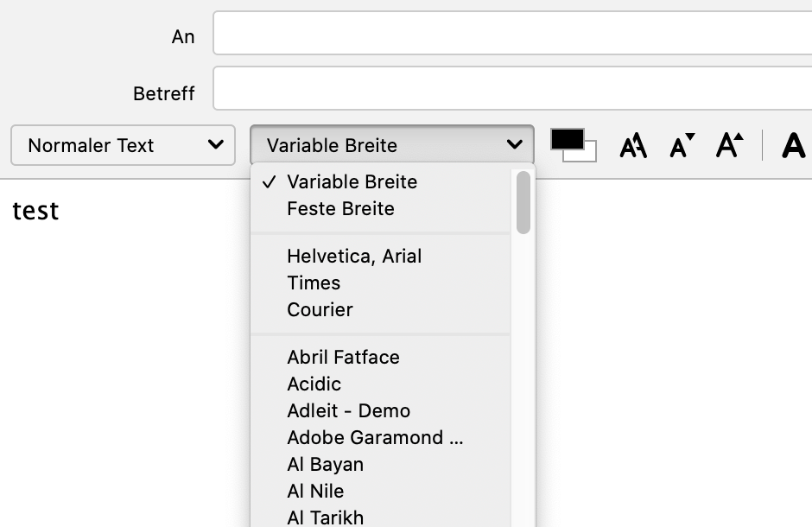The height and width of the screenshot is (527, 812).
Task: Open the text color swatch picker
Action: 573,144
